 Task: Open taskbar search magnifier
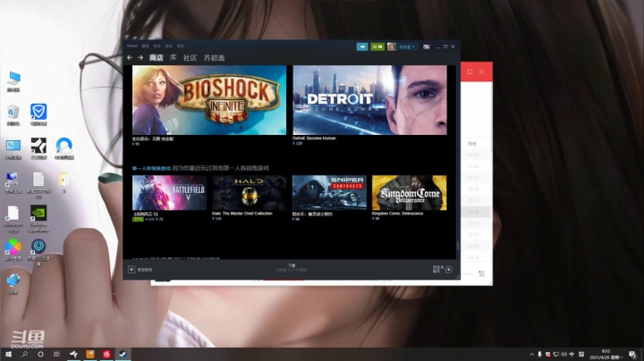tap(25, 354)
